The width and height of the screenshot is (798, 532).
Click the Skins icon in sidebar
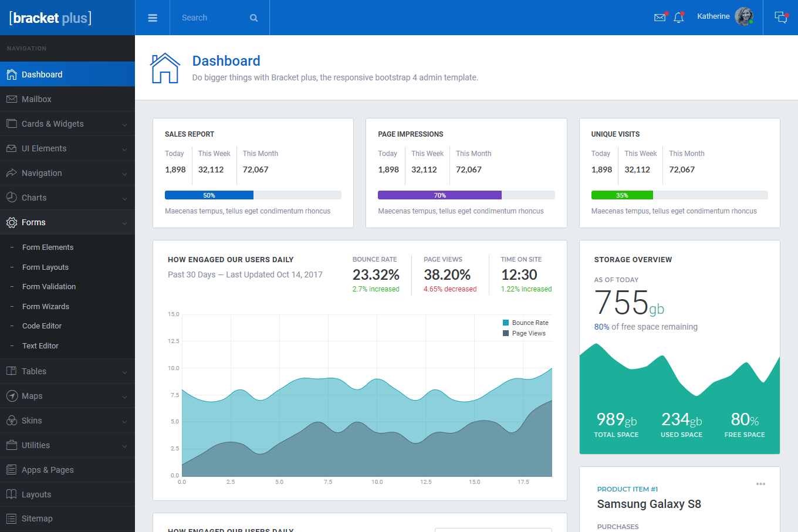click(x=11, y=421)
